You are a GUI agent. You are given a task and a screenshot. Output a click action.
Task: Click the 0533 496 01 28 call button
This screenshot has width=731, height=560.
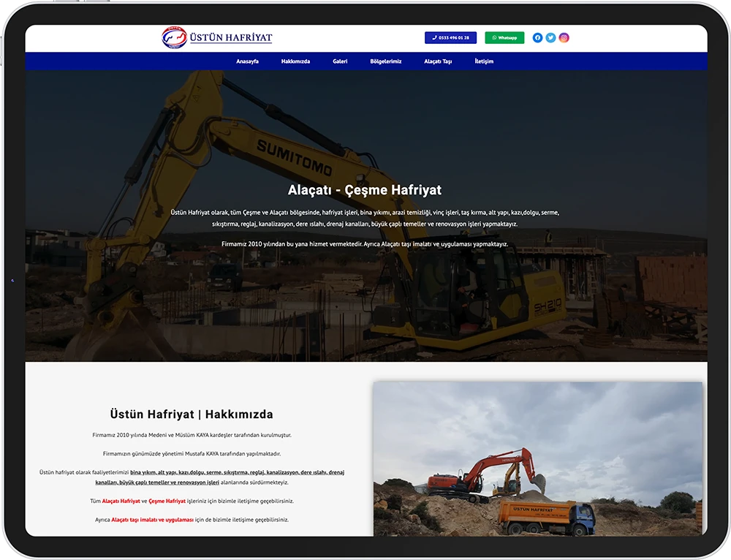[450, 37]
